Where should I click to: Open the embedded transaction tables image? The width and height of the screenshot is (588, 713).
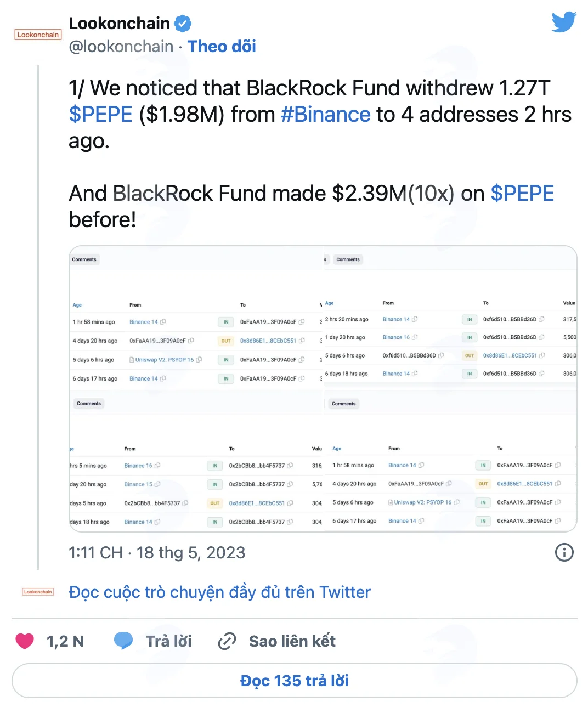[x=323, y=389]
